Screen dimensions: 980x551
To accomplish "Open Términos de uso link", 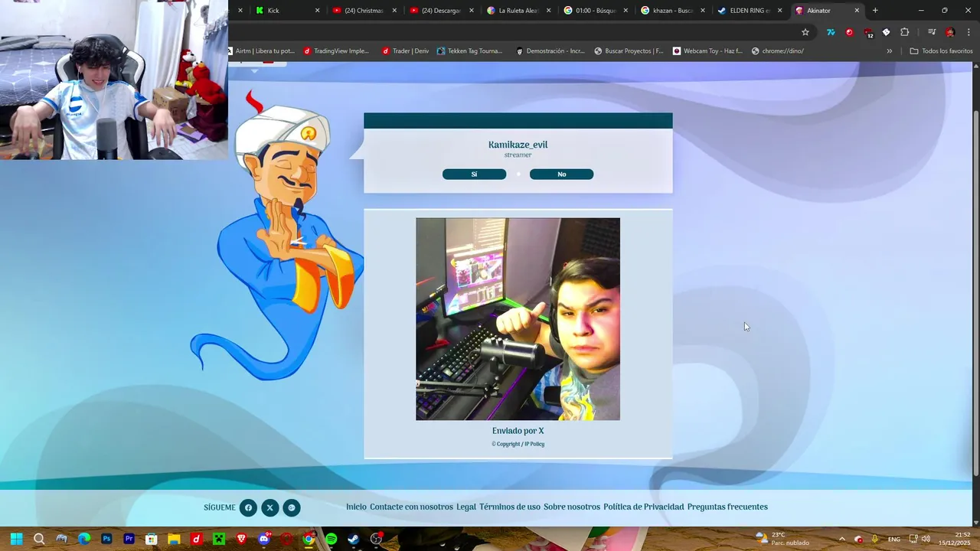I will (x=510, y=507).
